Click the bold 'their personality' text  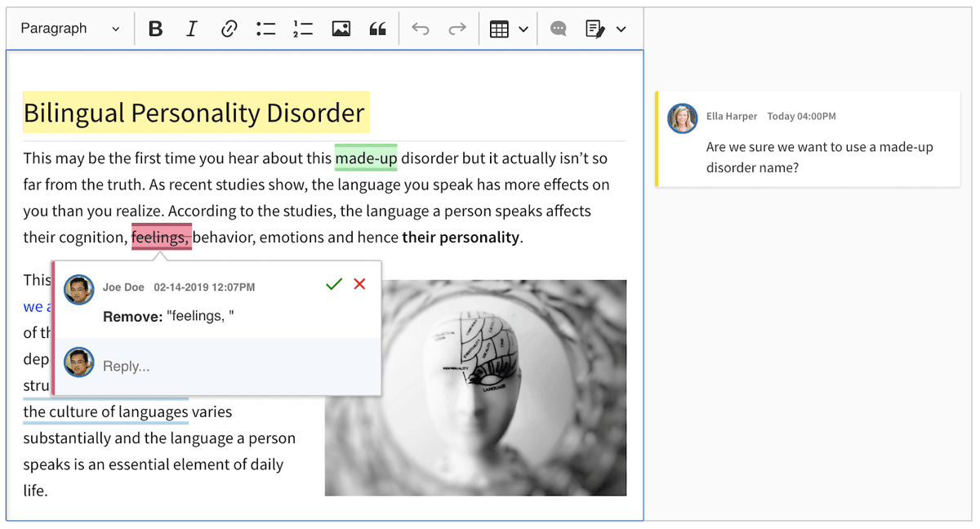461,238
